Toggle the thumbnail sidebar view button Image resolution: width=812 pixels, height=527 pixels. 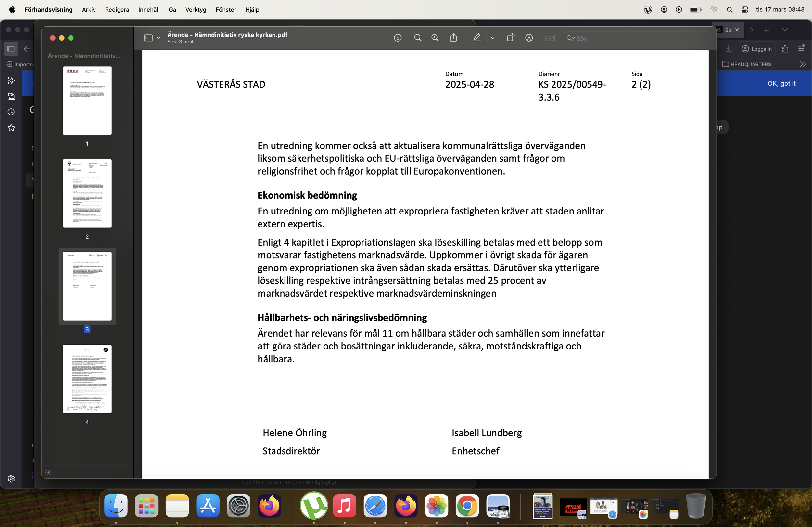pyautogui.click(x=148, y=38)
